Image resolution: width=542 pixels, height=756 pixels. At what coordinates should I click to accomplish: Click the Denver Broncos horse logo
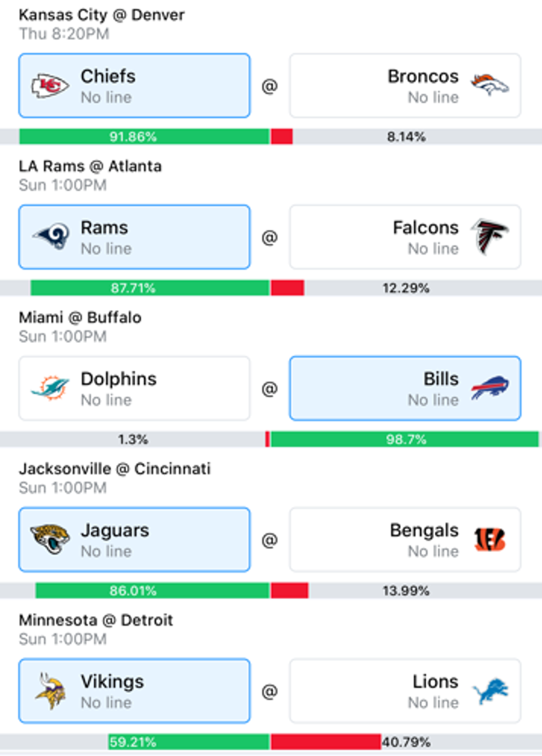click(x=490, y=85)
